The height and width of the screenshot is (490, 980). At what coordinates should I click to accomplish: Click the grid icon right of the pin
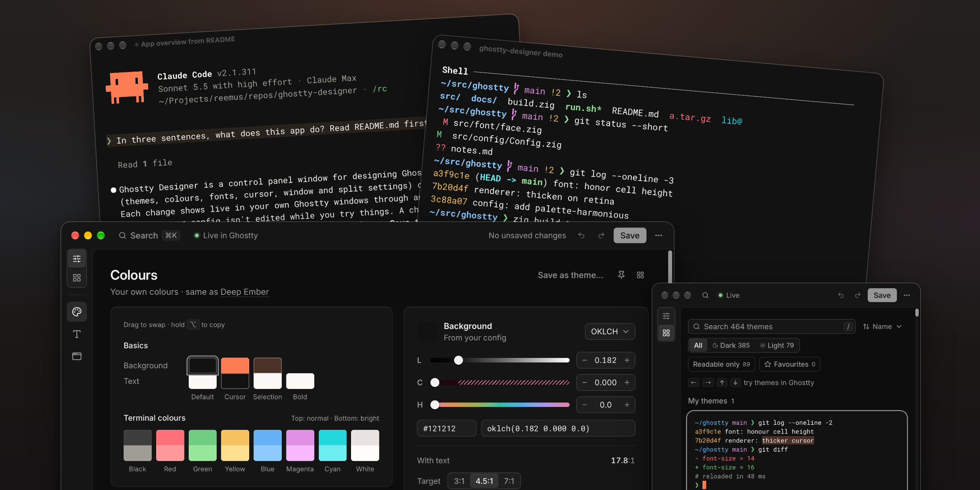(x=640, y=275)
